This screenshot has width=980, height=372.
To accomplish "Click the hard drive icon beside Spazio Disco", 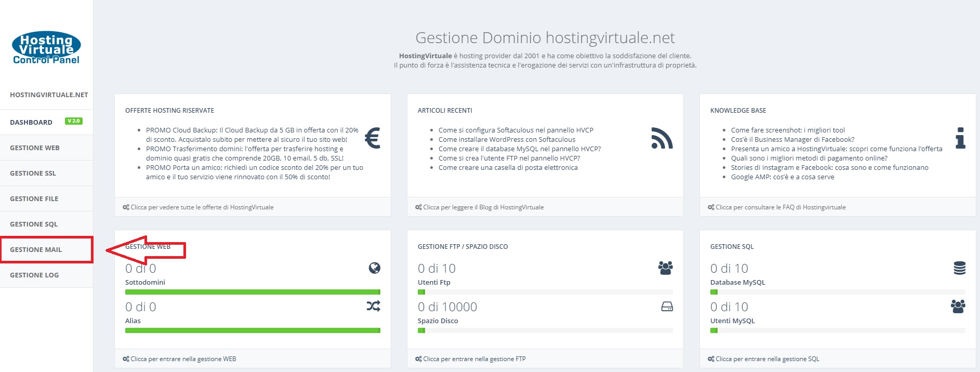I will pyautogui.click(x=667, y=307).
